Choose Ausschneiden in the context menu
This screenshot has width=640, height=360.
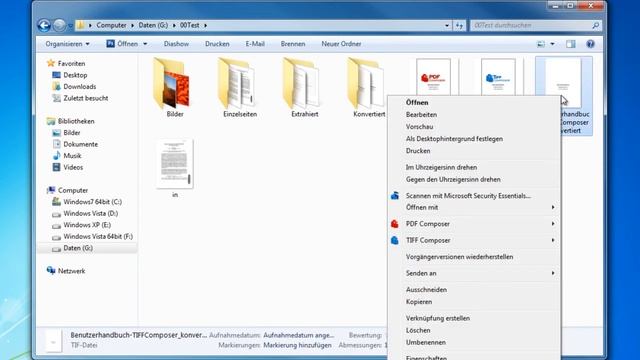pos(426,289)
